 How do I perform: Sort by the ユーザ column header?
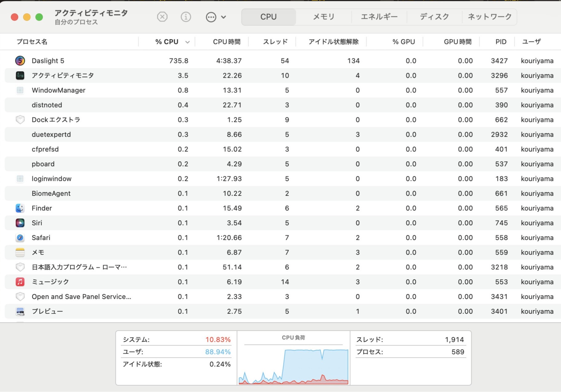[x=531, y=42]
